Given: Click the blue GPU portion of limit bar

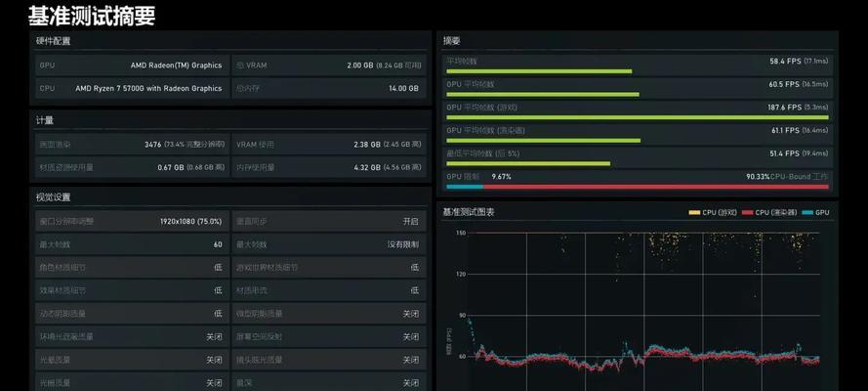Looking at the screenshot, I should pyautogui.click(x=465, y=188).
